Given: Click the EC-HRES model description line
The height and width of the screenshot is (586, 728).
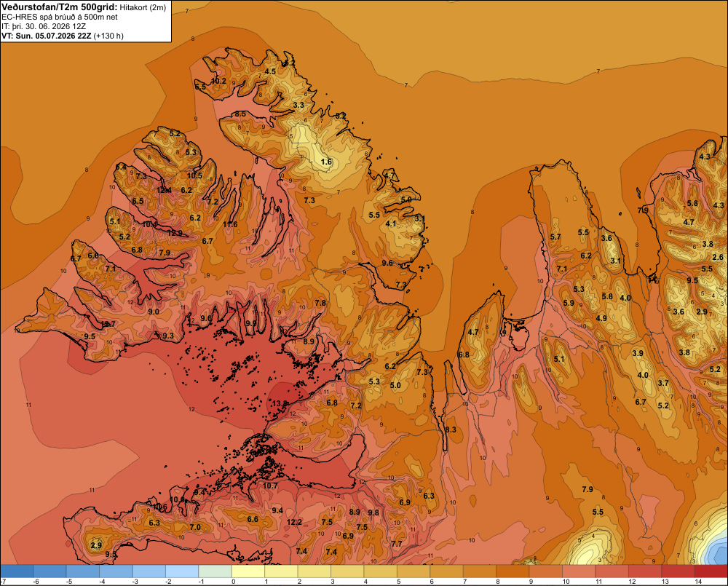Looking at the screenshot, I should coord(59,17).
